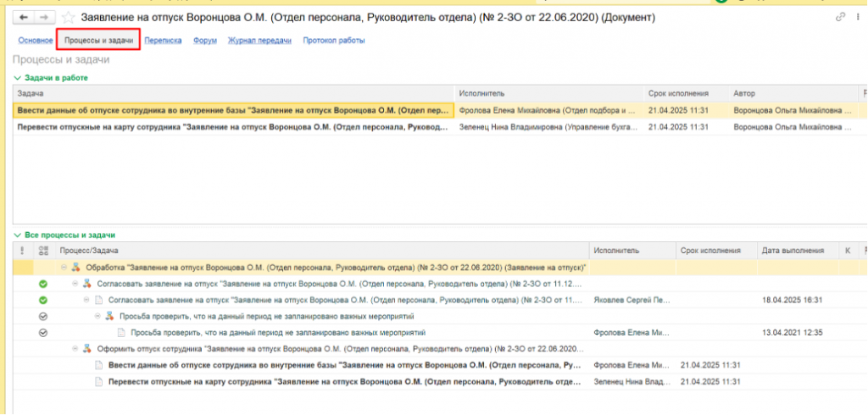Click process icon beside Обработка row
The image size is (868, 415).
76,268
